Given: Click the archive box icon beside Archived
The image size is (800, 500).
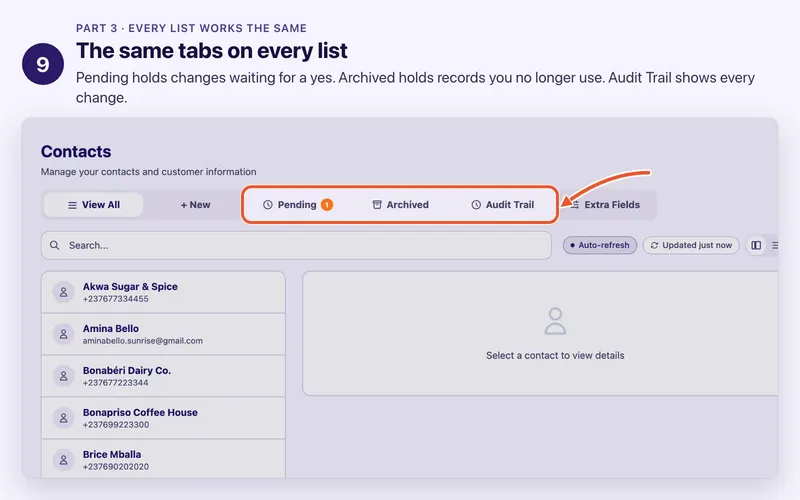Looking at the screenshot, I should click(x=377, y=205).
